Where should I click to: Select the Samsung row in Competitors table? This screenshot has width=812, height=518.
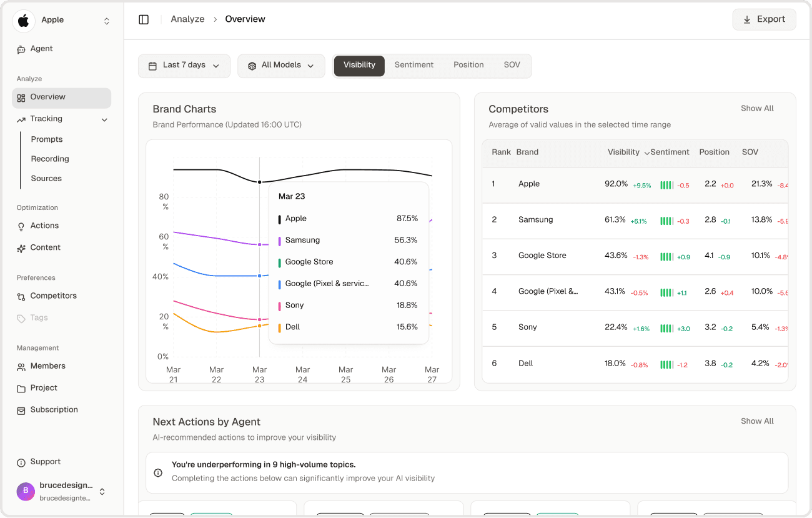pyautogui.click(x=635, y=221)
